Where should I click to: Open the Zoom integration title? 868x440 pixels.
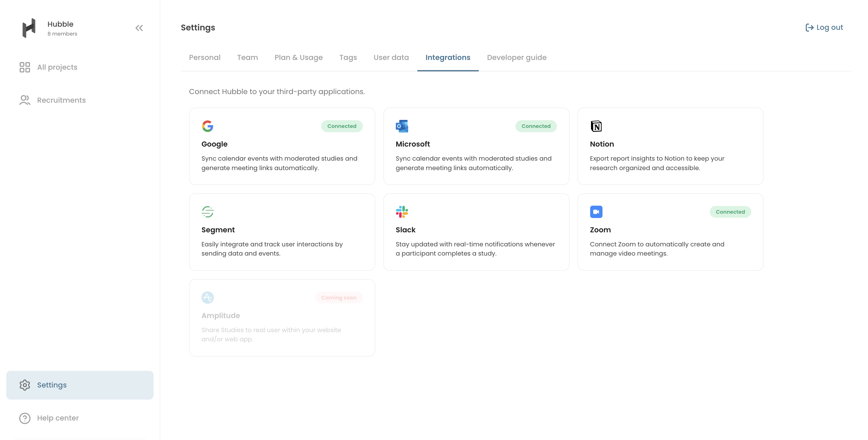click(x=600, y=230)
